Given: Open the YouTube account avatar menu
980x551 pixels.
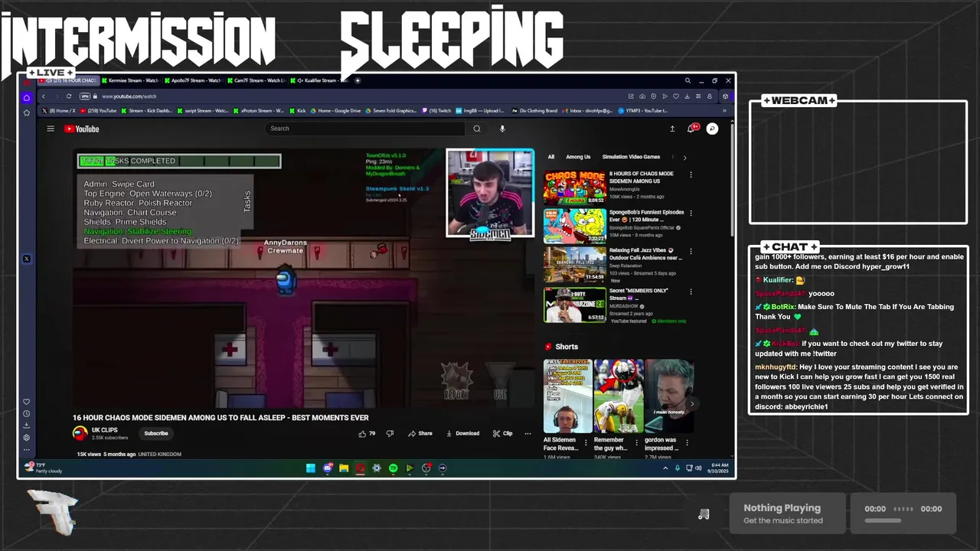Looking at the screenshot, I should pyautogui.click(x=712, y=129).
